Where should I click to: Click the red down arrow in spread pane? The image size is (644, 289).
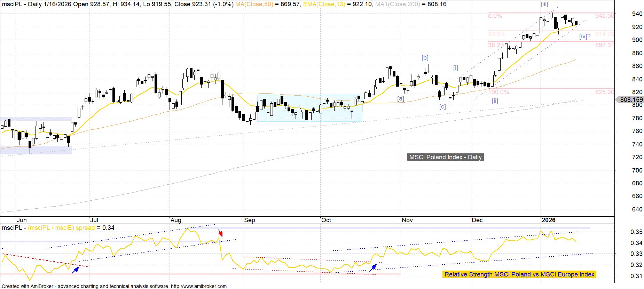pyautogui.click(x=220, y=233)
